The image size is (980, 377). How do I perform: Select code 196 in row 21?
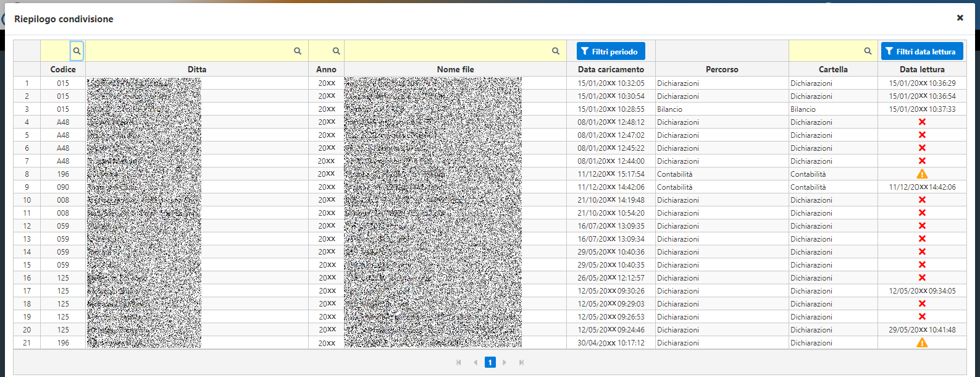(63, 342)
